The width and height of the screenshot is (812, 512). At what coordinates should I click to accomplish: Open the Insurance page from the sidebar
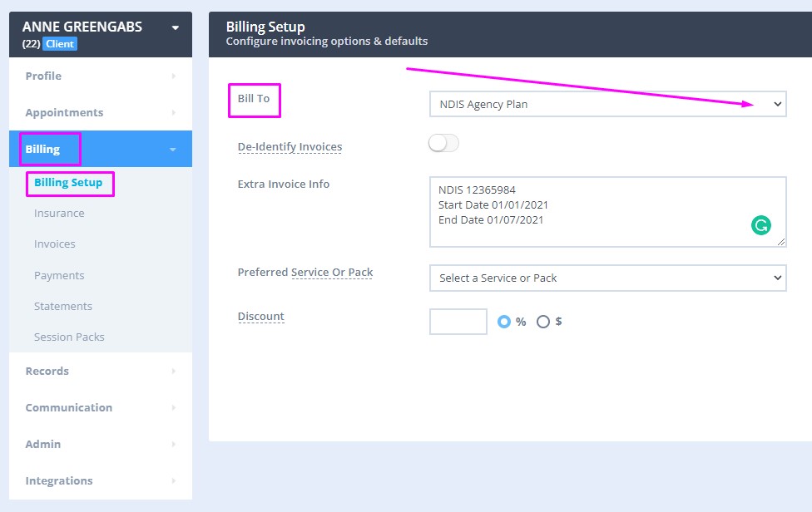58,213
